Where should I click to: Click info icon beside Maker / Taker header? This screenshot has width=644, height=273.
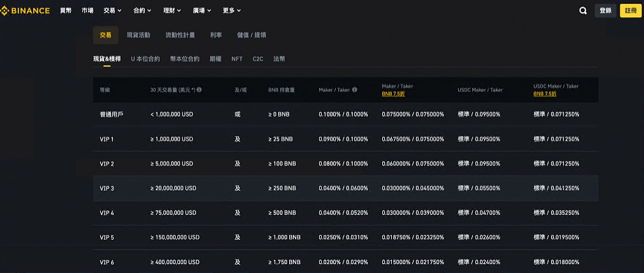pos(354,89)
